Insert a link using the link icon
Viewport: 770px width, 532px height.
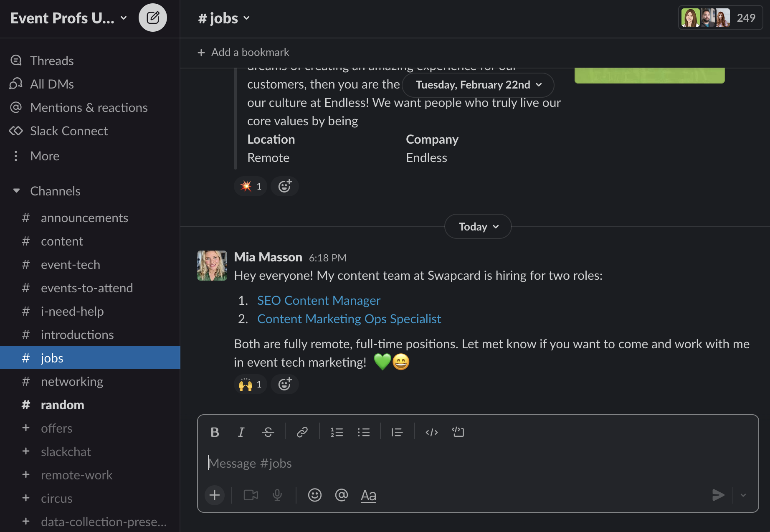pos(302,432)
